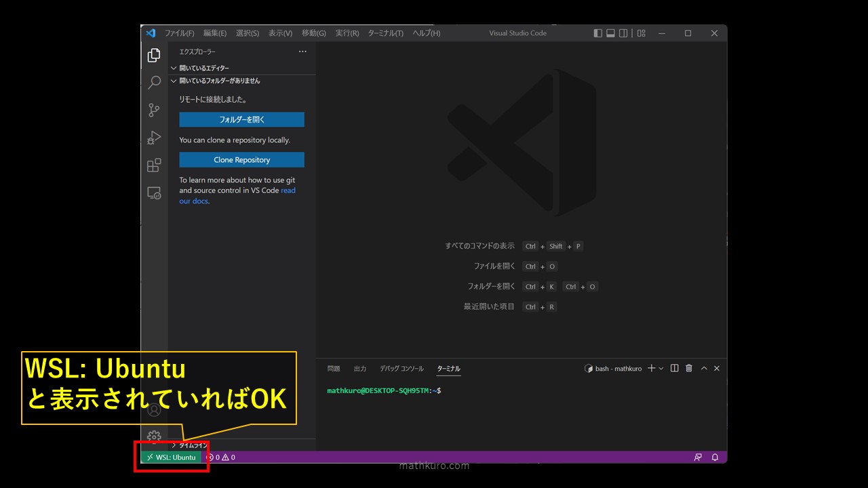Open notifications bell in status bar

pos(715,457)
